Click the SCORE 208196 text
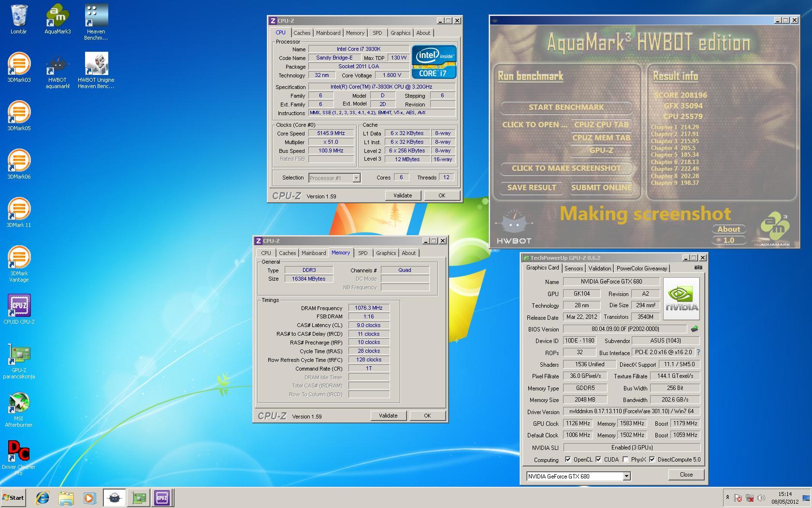Image resolution: width=812 pixels, height=508 pixels. (680, 95)
